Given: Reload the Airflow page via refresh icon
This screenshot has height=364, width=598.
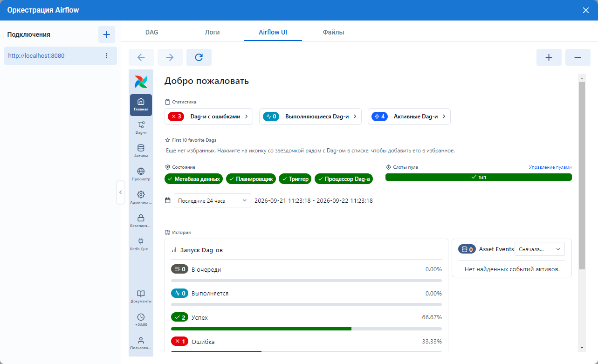Looking at the screenshot, I should [199, 57].
